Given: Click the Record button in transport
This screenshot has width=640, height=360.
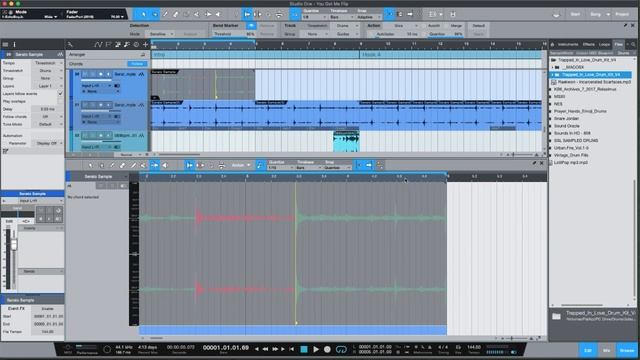Looking at the screenshot, I should [327, 349].
